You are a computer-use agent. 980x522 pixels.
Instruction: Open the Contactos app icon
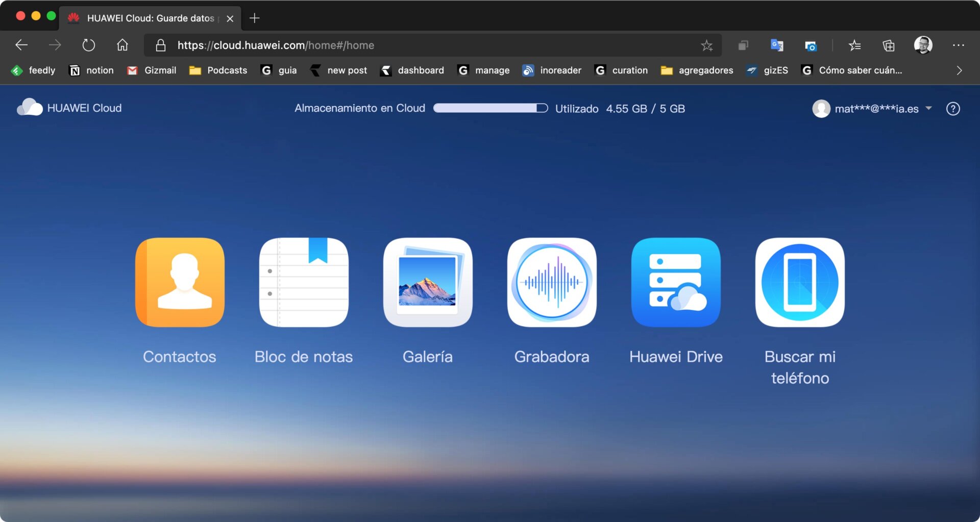pyautogui.click(x=180, y=282)
